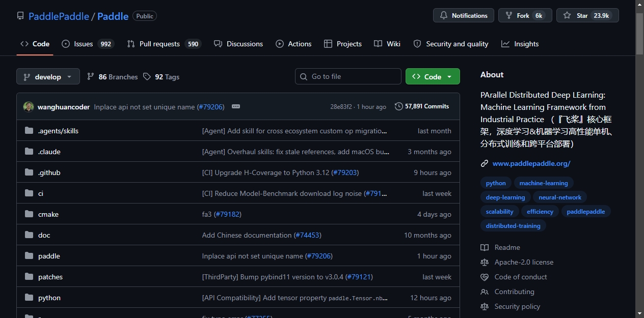
Task: Switch to the Code tab
Action: point(35,44)
